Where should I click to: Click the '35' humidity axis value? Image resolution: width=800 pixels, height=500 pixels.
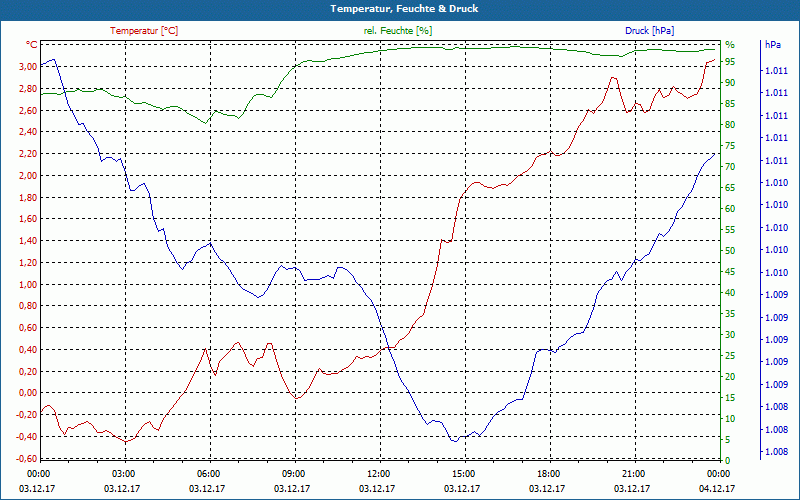coord(730,314)
